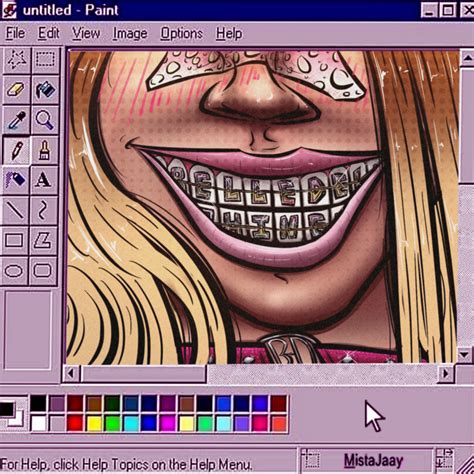This screenshot has height=474, width=474.
Task: Click the vertical scrollbar down arrow
Action: [465, 355]
